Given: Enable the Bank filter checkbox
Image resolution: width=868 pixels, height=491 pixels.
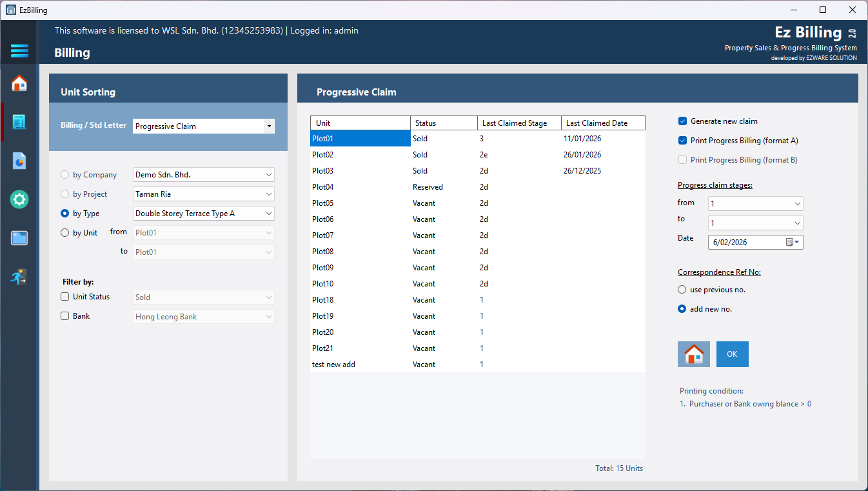Looking at the screenshot, I should [x=64, y=316].
